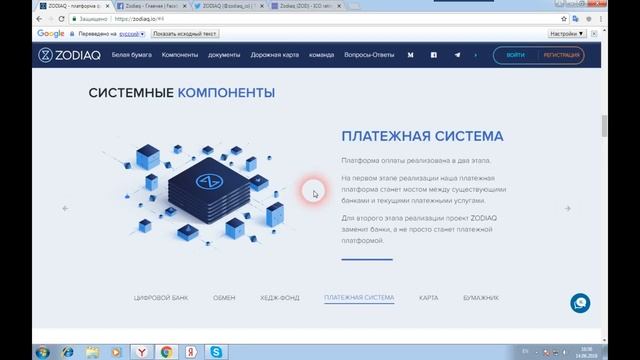This screenshot has width=640, height=360.
Task: Switch to the Zodiaq (ZOD) ICO tab
Action: 307,6
